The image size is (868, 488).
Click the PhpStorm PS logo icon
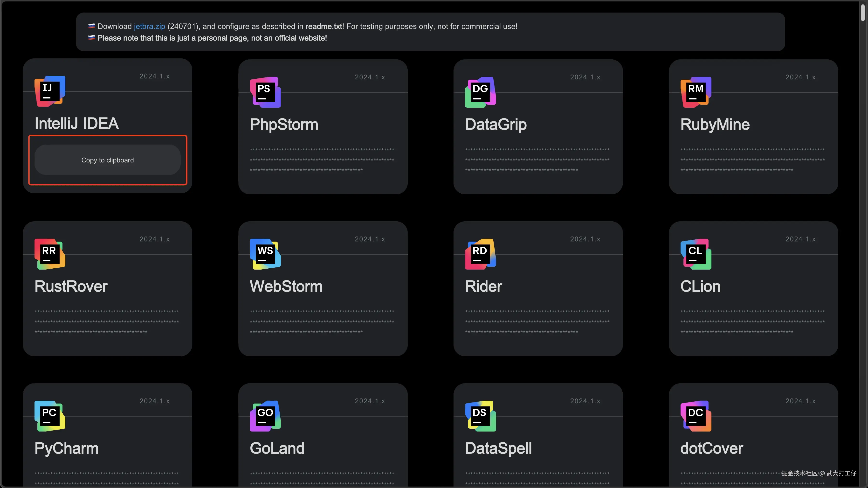point(265,92)
